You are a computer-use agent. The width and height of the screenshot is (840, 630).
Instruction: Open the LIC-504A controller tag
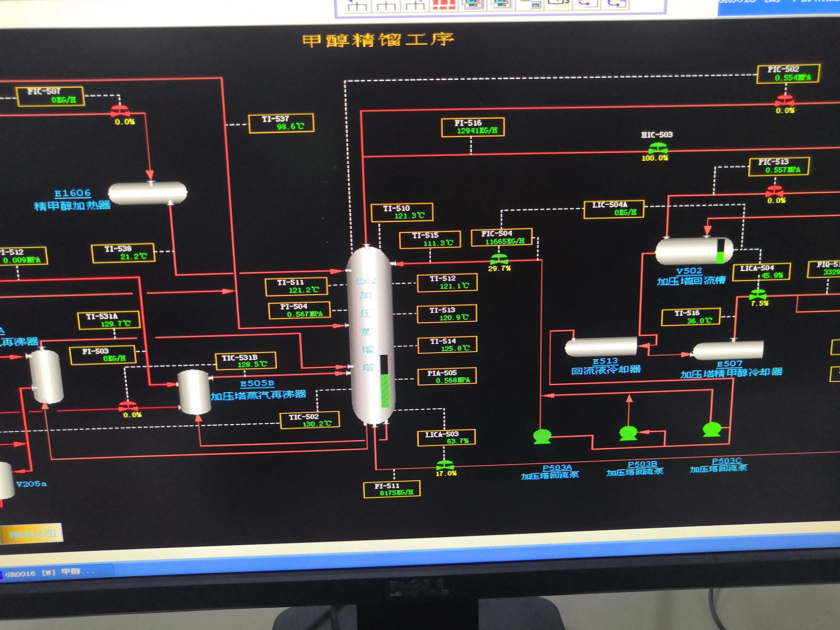(614, 209)
